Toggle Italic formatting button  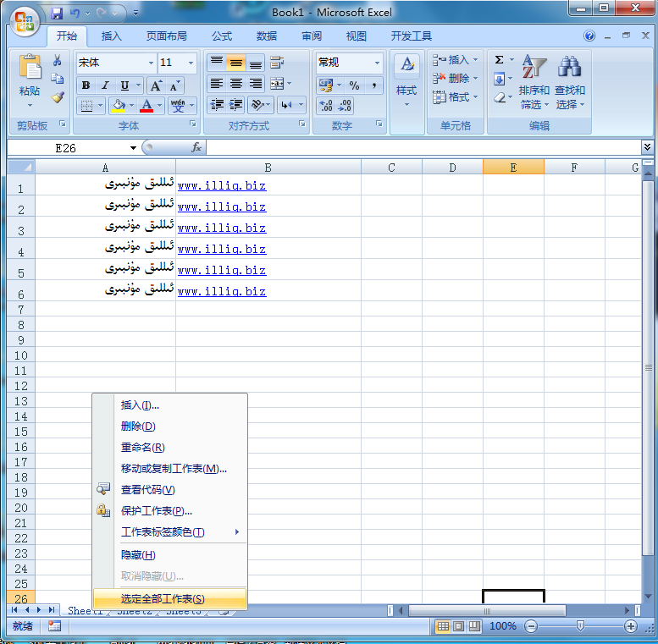(105, 85)
